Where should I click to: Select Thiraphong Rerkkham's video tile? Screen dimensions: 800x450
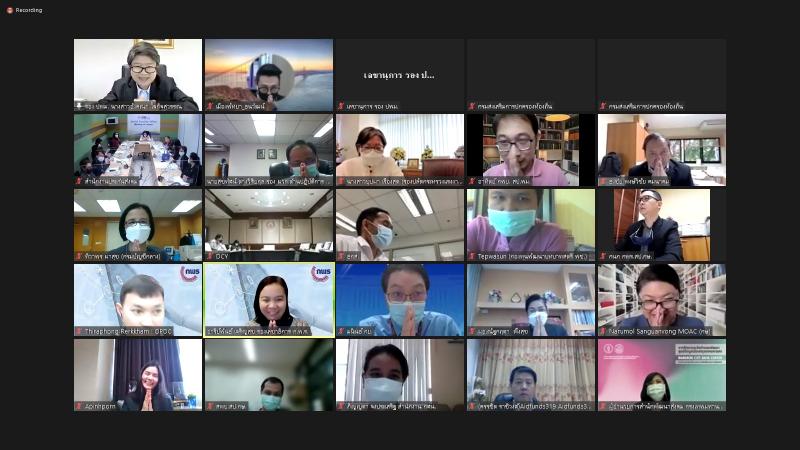click(138, 300)
